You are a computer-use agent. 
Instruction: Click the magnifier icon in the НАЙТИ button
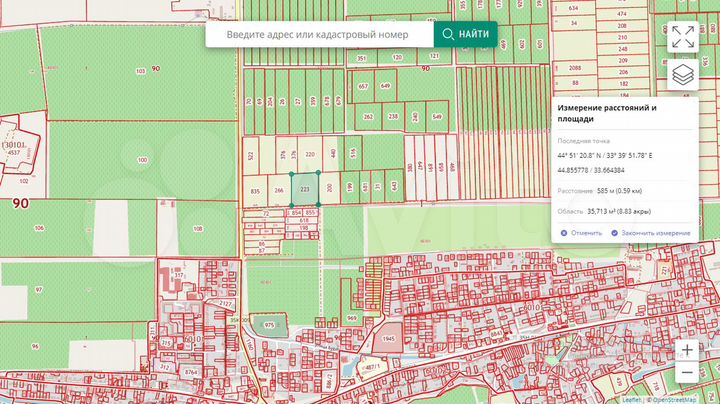click(448, 34)
